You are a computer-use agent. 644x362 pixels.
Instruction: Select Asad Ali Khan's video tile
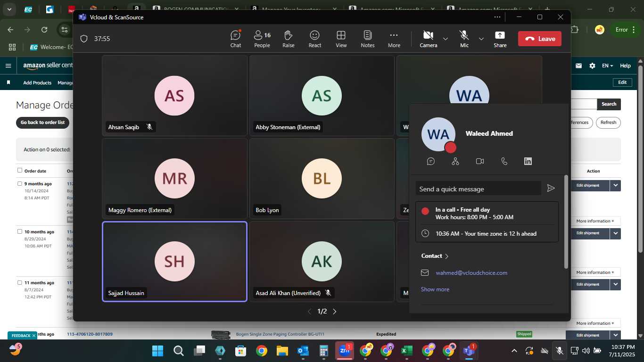click(x=322, y=262)
